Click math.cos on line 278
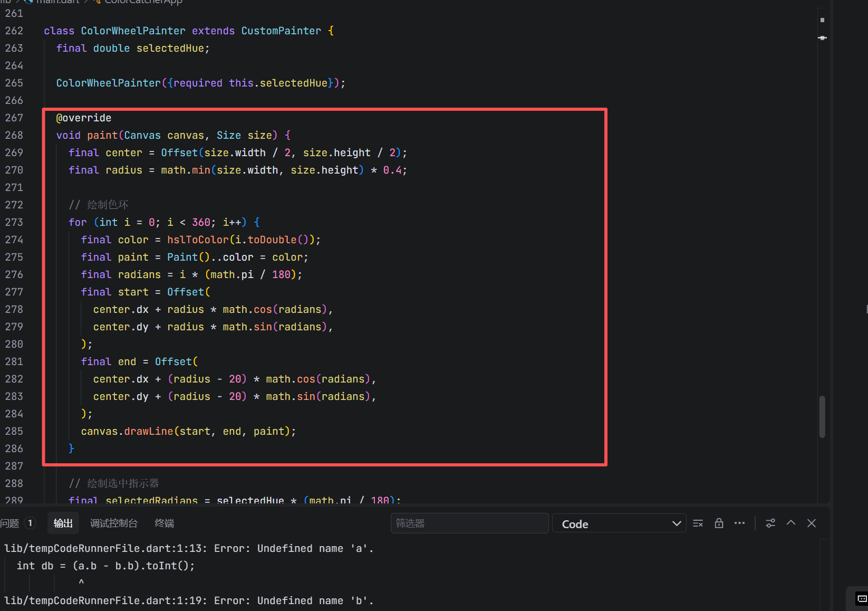This screenshot has height=611, width=868. (247, 309)
